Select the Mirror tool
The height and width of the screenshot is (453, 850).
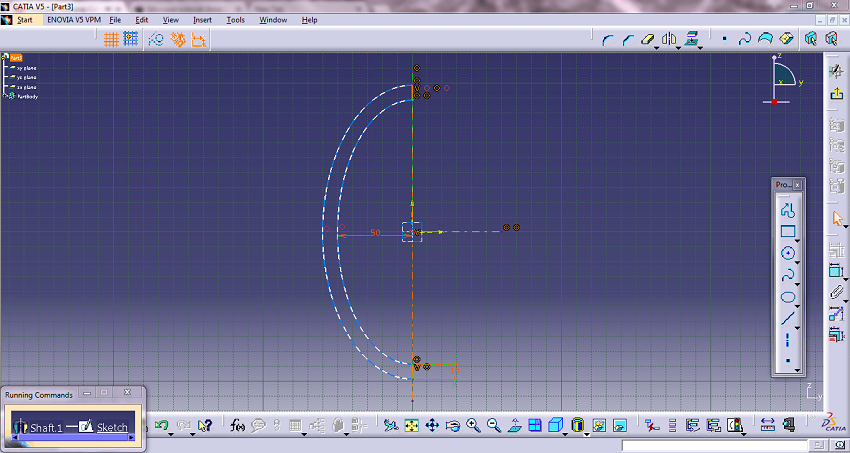[x=669, y=39]
